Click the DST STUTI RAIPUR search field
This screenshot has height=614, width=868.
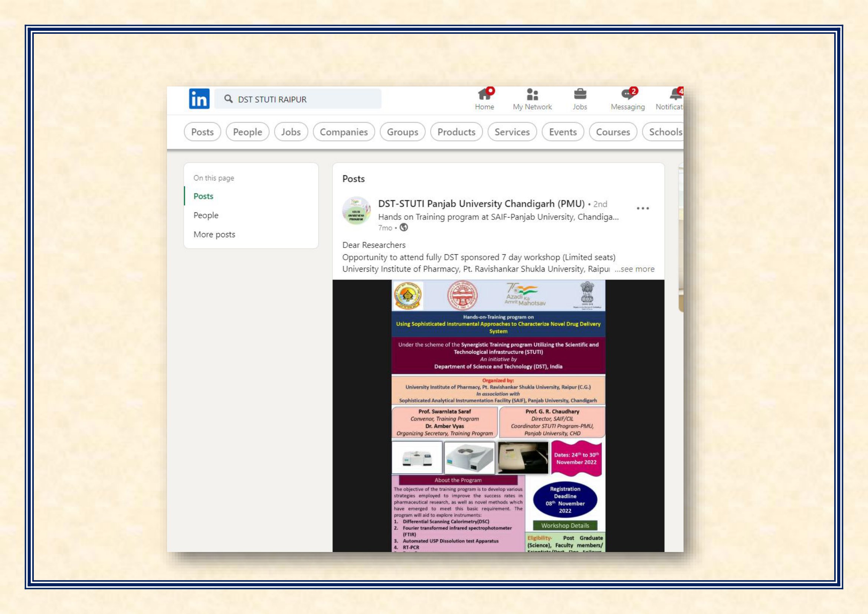click(x=298, y=99)
